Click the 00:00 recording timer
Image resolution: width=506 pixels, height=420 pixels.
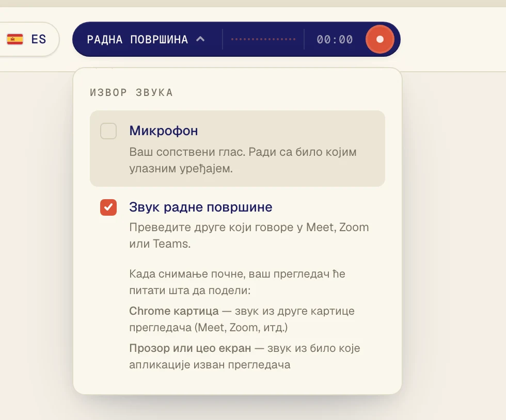pos(335,39)
